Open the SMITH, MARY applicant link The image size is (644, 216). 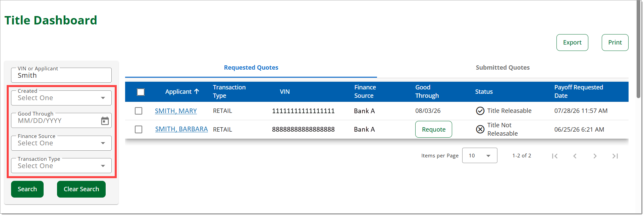pyautogui.click(x=176, y=111)
